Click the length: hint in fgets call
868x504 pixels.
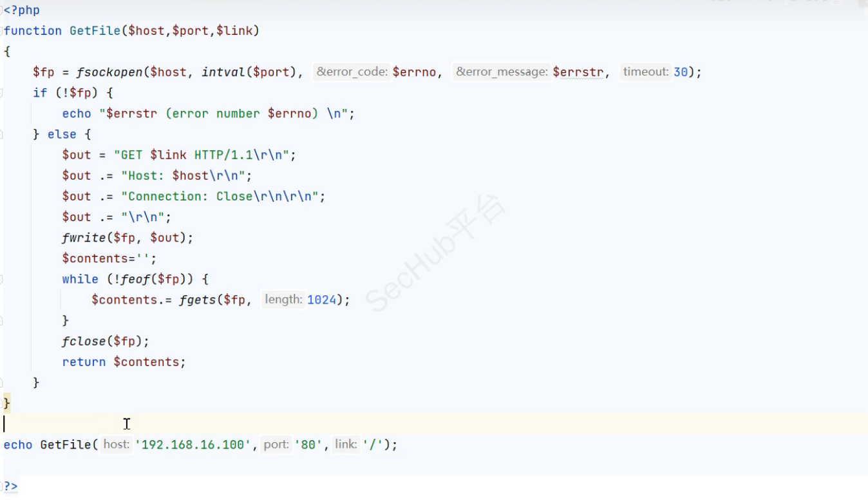[283, 300]
